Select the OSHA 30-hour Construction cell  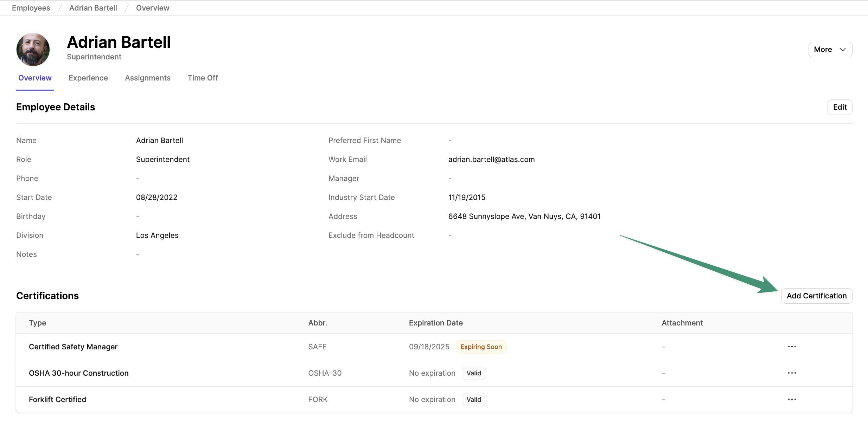point(79,373)
